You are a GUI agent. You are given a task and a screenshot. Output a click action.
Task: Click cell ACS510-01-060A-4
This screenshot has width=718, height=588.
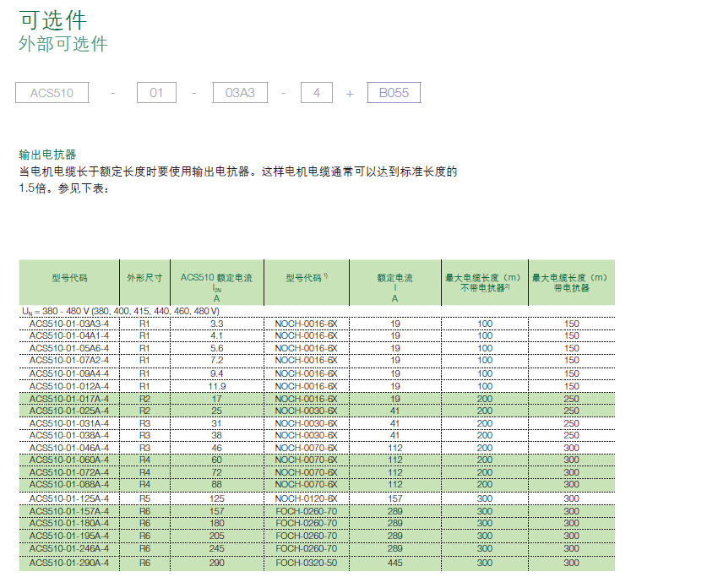point(69,460)
